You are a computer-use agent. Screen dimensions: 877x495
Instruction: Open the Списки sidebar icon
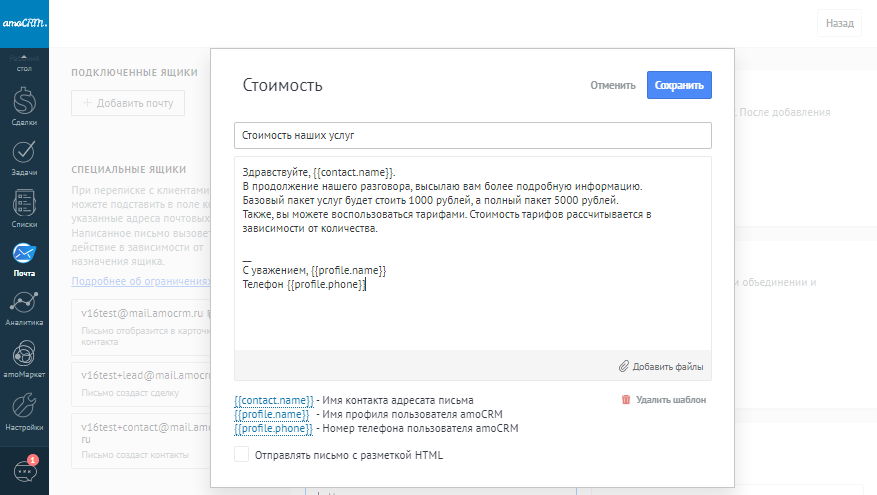coord(25,205)
